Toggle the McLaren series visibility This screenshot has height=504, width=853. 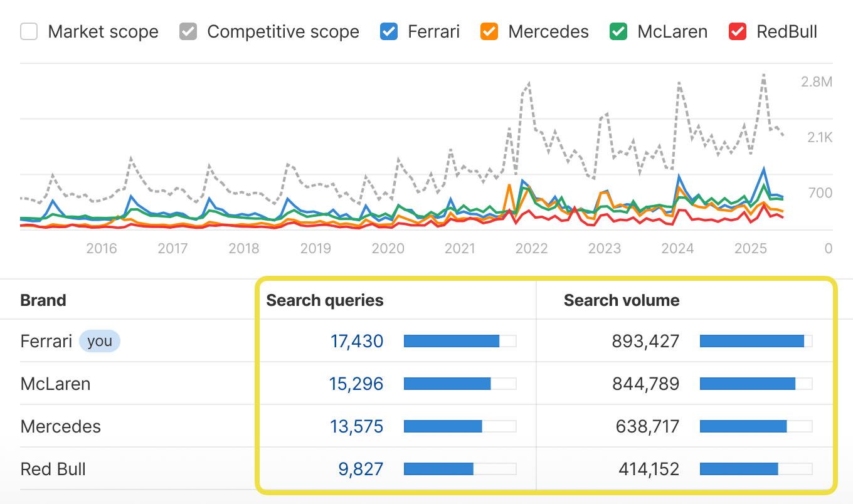point(618,31)
